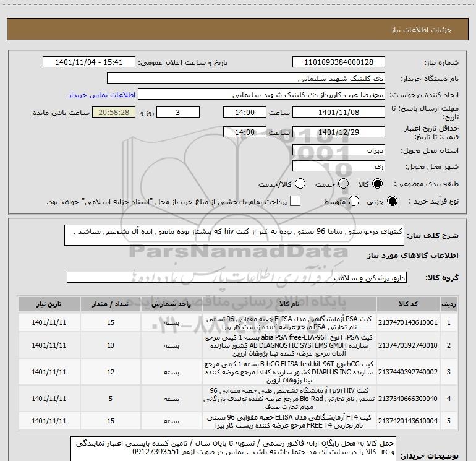Click the FT4 ELISA kit name cell

point(289,421)
